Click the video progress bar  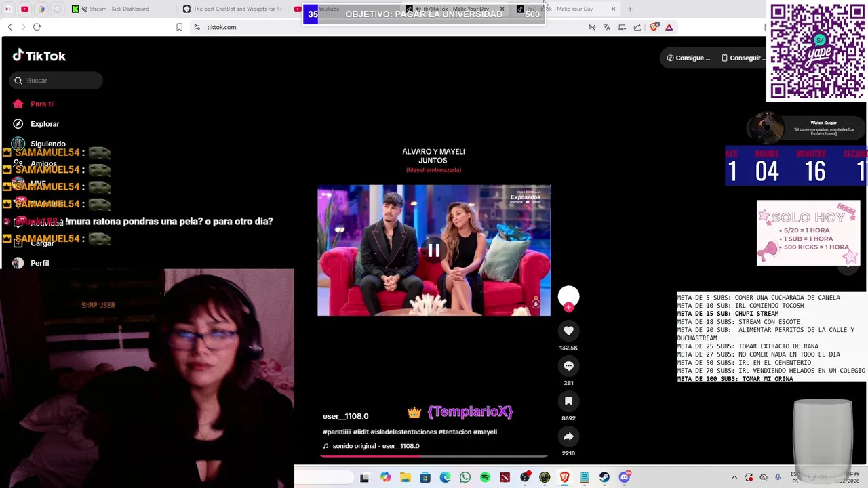[433, 456]
